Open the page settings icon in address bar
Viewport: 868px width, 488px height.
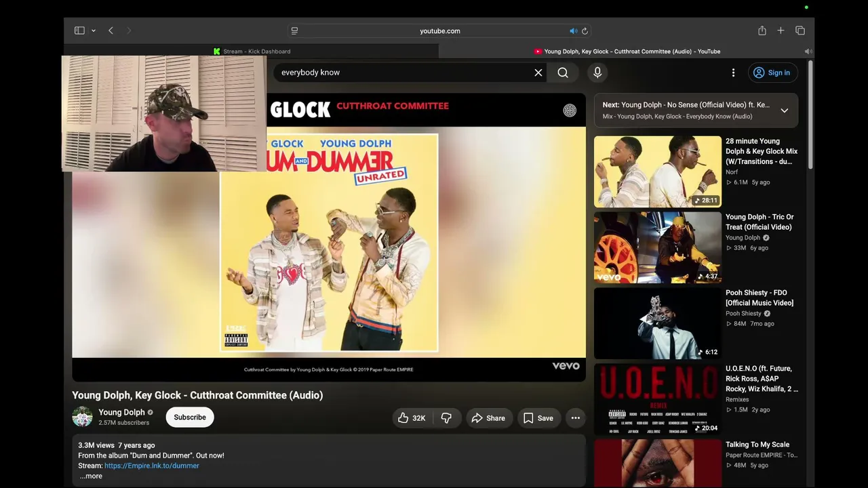(294, 30)
